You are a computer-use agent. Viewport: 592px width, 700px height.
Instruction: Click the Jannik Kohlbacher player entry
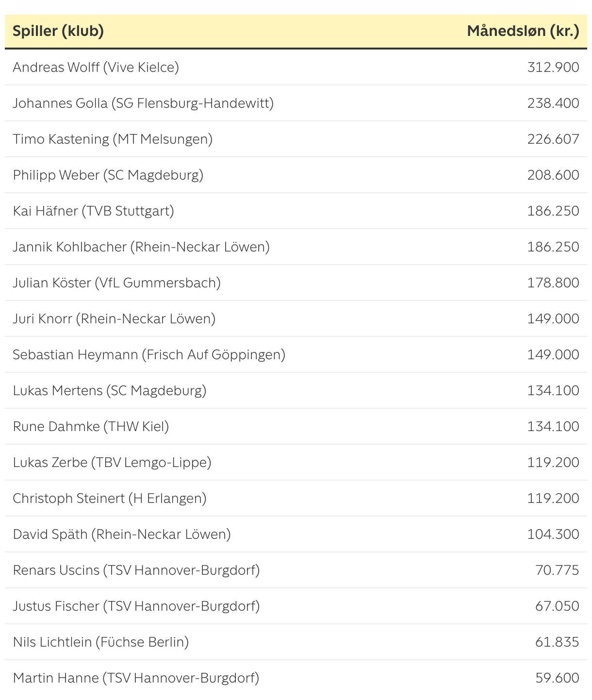tap(141, 247)
